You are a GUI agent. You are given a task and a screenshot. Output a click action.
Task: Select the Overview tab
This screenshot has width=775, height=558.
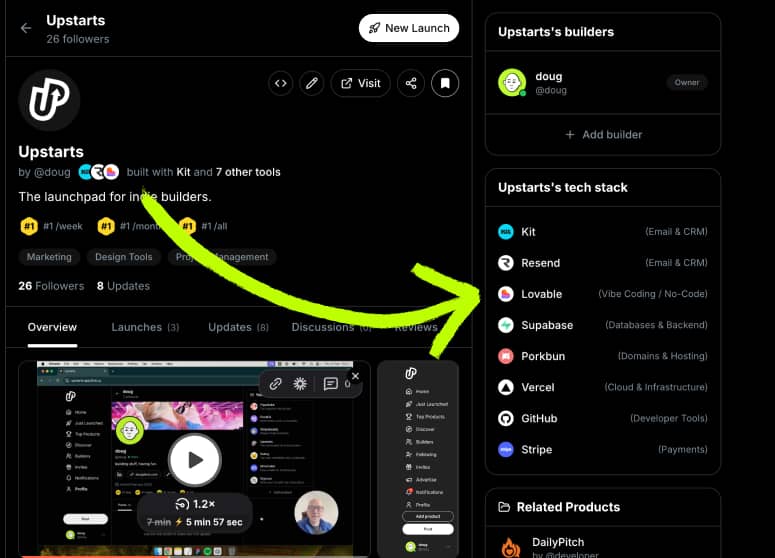52,327
